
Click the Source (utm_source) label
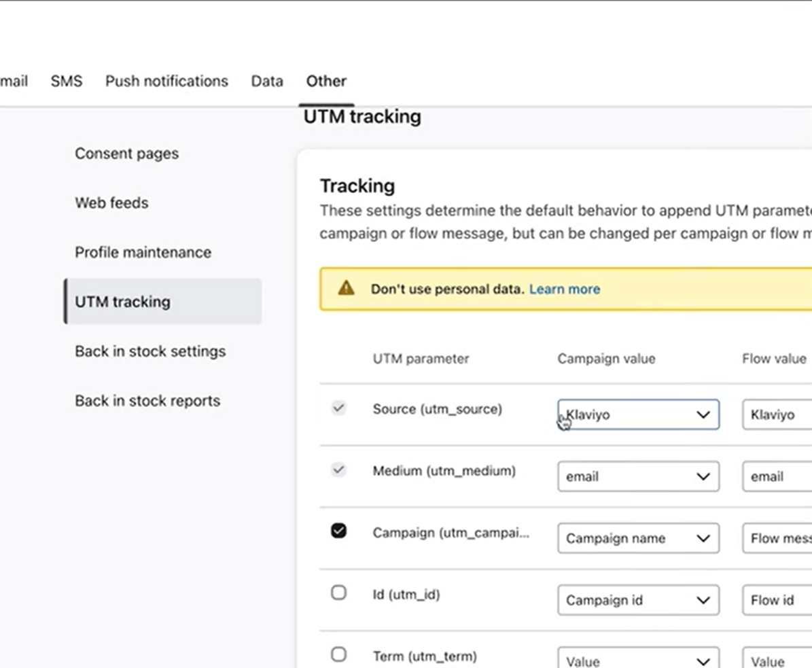438,409
